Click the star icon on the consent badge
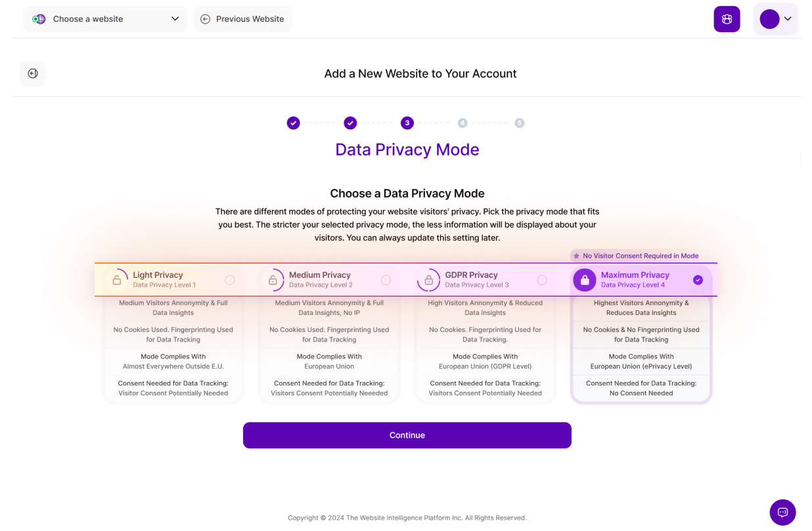This screenshot has width=812, height=531. pyautogui.click(x=576, y=255)
